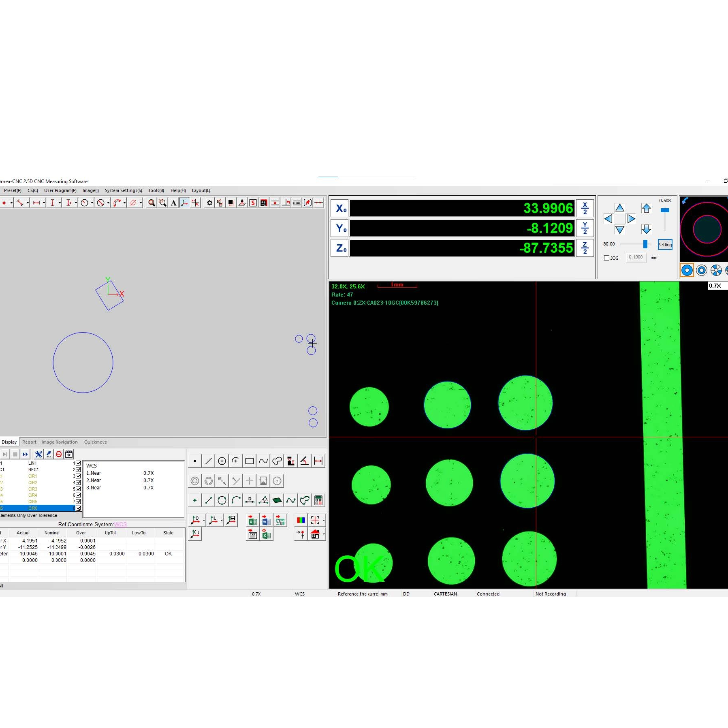
Task: Export results to Word icon
Action: 266,521
